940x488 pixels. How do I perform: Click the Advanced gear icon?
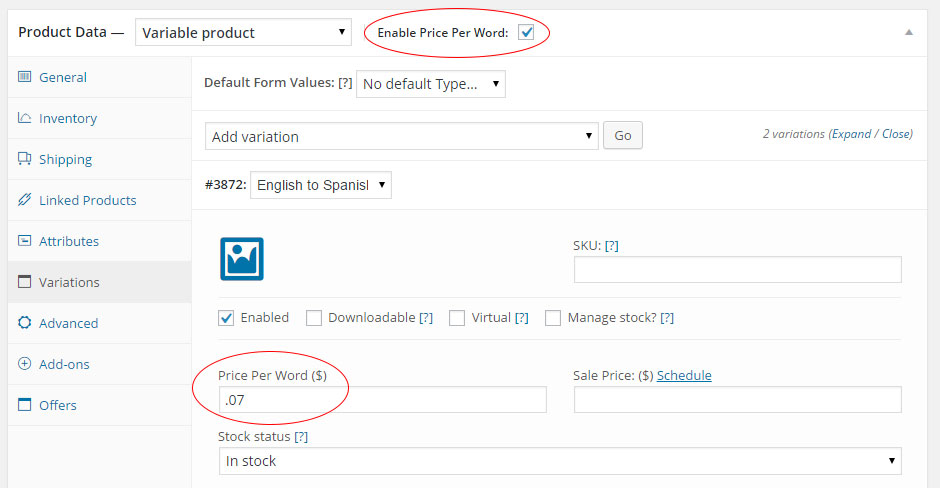pyautogui.click(x=25, y=323)
